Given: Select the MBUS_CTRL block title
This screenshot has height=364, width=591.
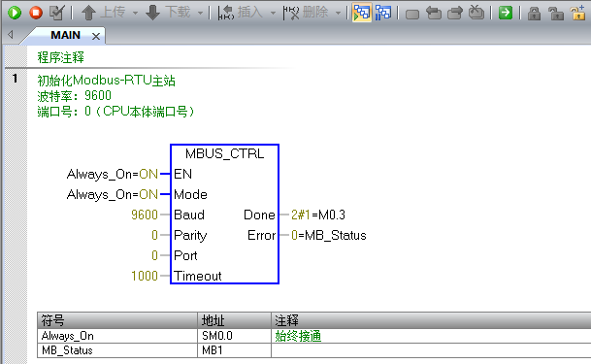Looking at the screenshot, I should pos(224,153).
